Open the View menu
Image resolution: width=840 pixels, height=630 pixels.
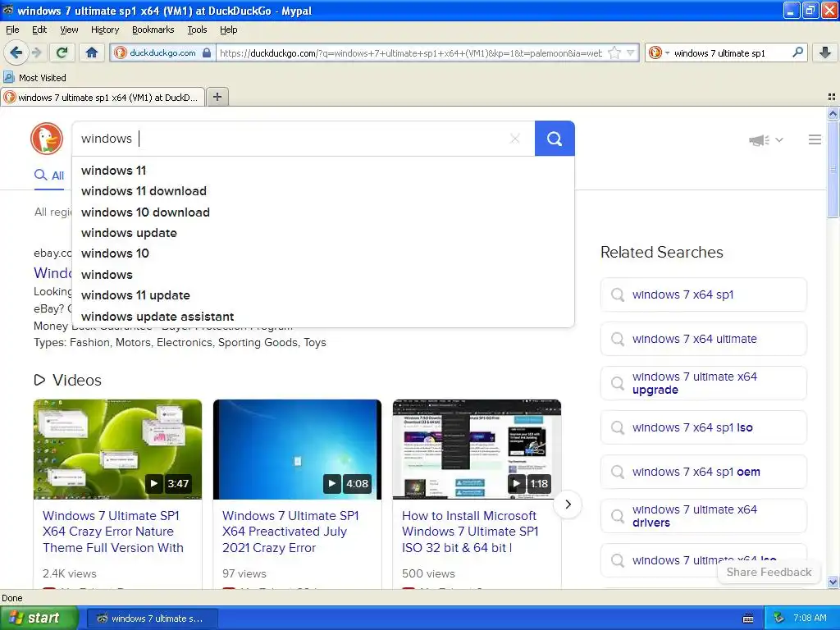point(69,30)
